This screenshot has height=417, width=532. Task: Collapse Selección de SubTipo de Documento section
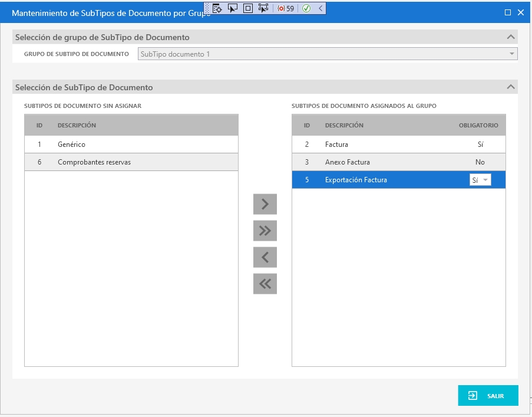pyautogui.click(x=511, y=87)
